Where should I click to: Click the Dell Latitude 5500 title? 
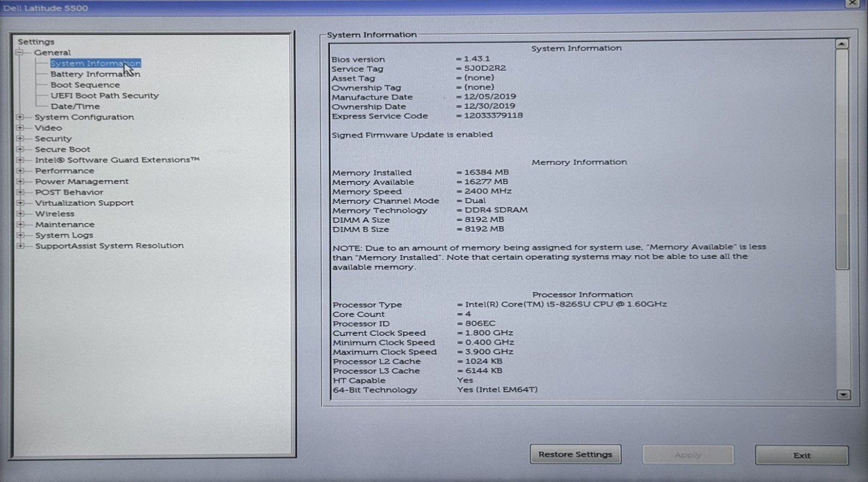46,8
